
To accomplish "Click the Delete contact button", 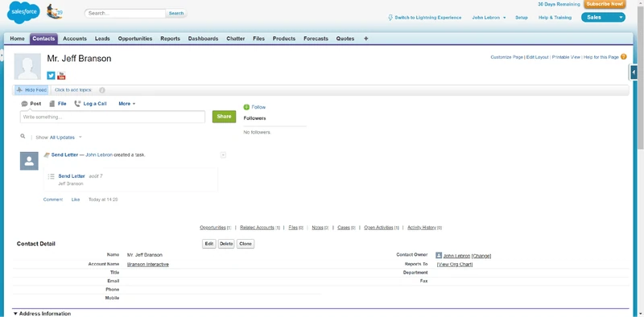I will point(226,244).
